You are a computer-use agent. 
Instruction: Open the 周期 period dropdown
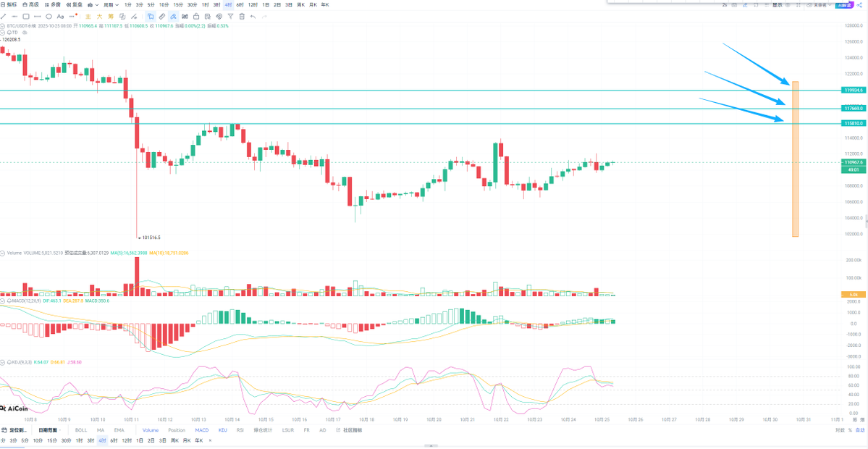coord(111,4)
